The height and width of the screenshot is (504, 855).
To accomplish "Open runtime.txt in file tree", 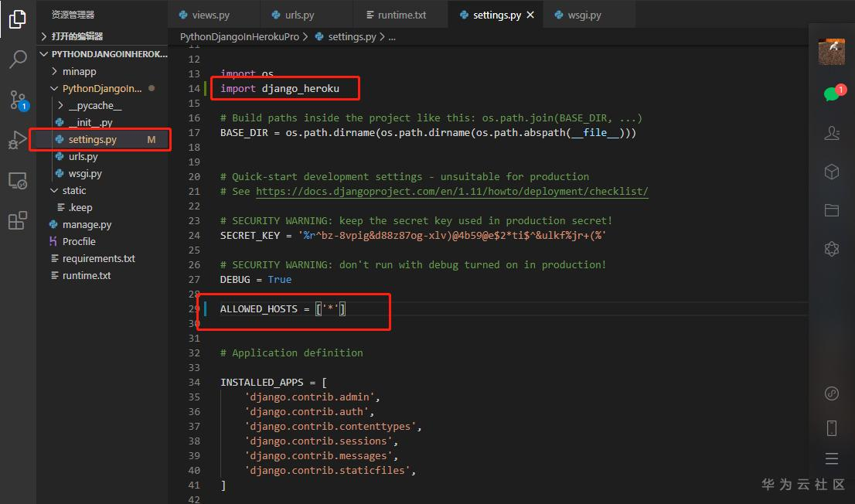I will coord(103,275).
